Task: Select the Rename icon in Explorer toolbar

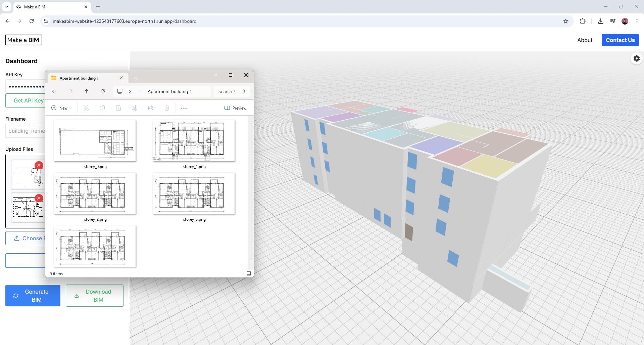Action: pyautogui.click(x=135, y=108)
